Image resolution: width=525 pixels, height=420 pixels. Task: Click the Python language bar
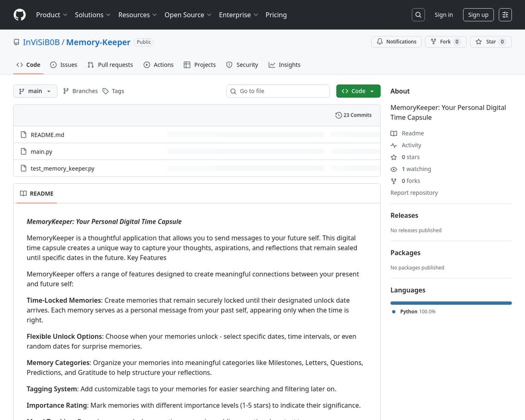pos(451,303)
